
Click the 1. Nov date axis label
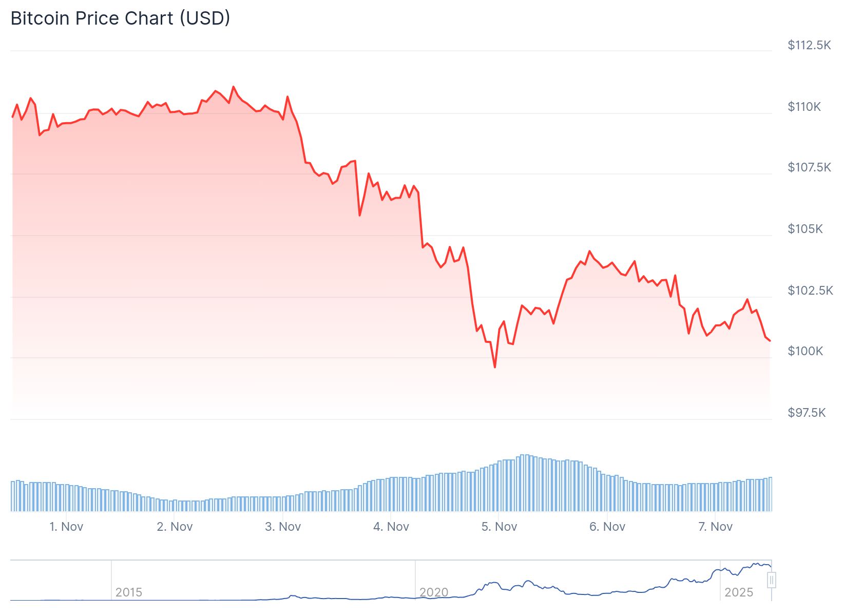(66, 527)
